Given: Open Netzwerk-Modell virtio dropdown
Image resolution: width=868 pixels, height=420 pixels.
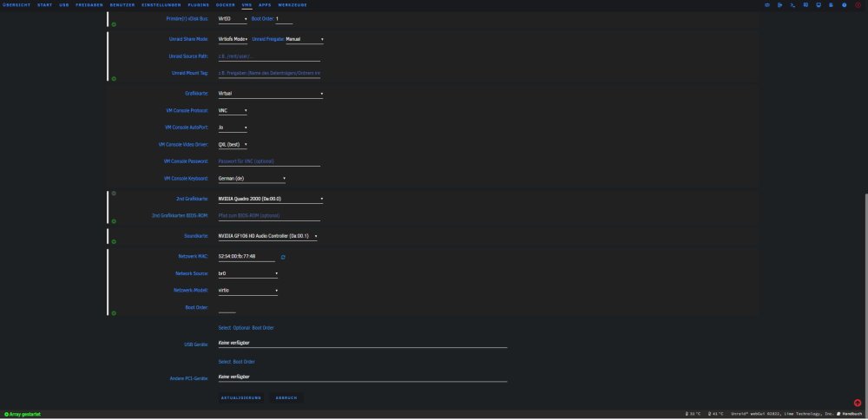Looking at the screenshot, I should 247,290.
